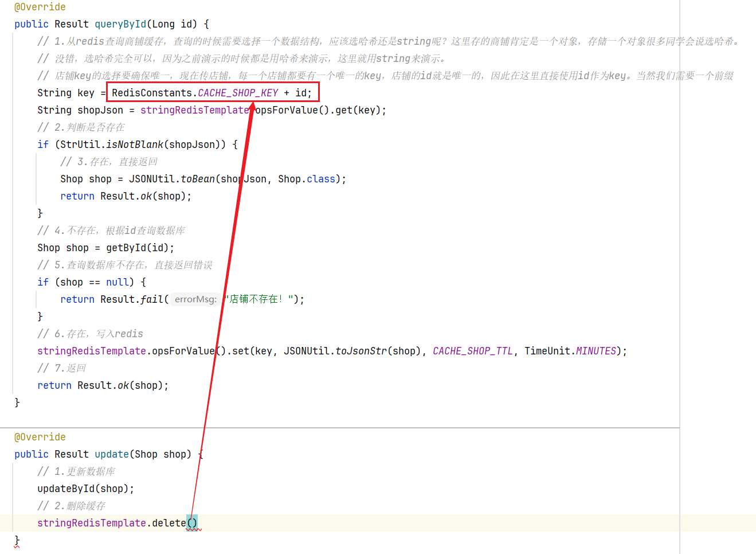Select the isNotBlank method call
Image resolution: width=756 pixels, height=554 pixels.
135,145
